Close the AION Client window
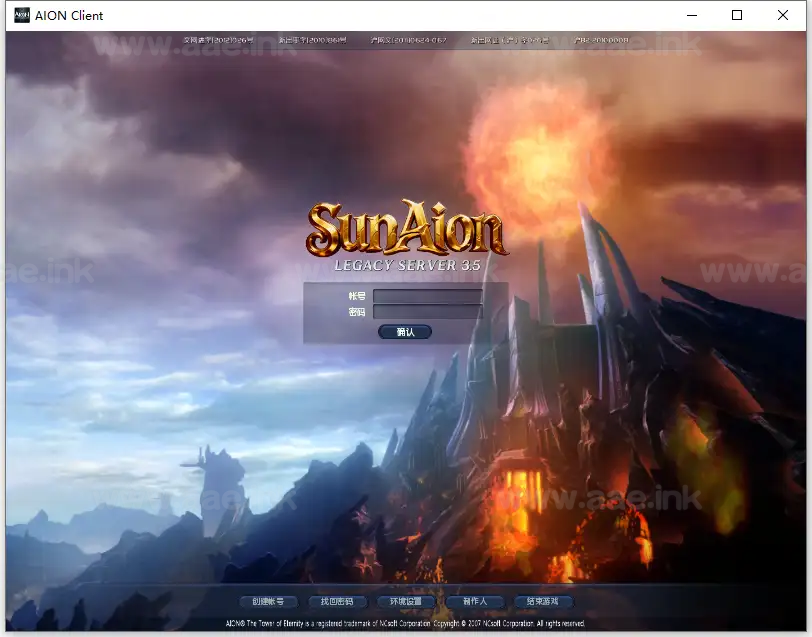812x637 pixels. [783, 15]
